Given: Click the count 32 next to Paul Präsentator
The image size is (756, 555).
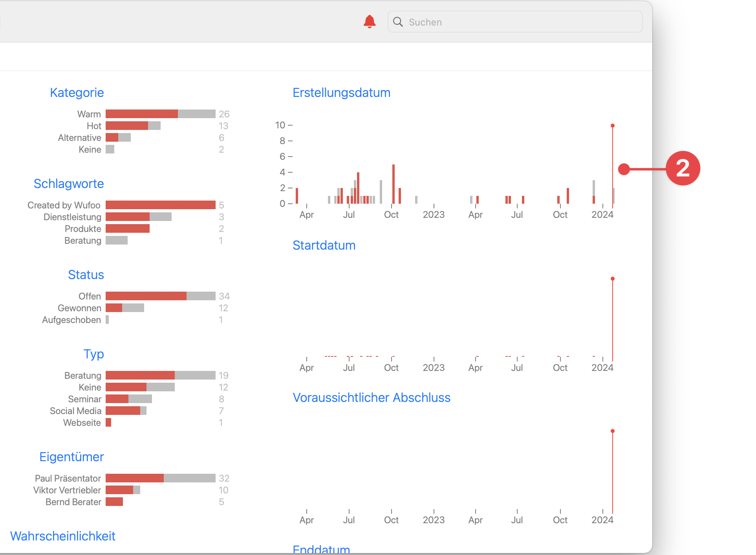Looking at the screenshot, I should 224,478.
